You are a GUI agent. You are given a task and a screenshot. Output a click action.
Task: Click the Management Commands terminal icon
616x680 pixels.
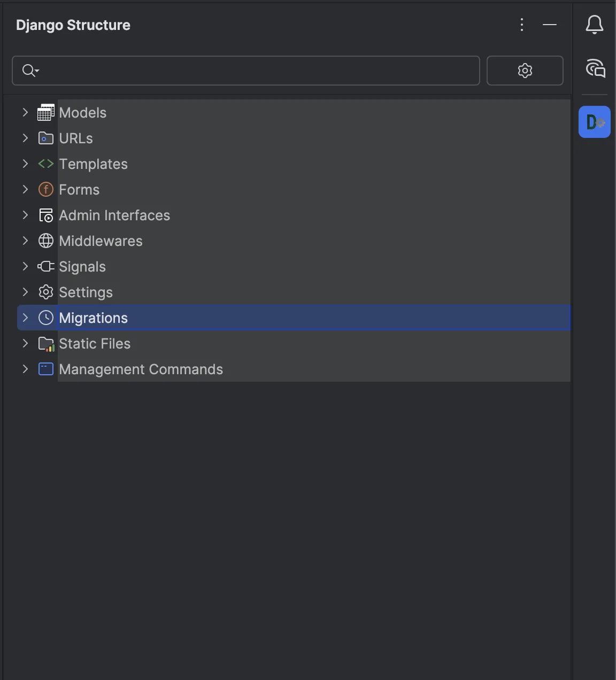(x=46, y=369)
